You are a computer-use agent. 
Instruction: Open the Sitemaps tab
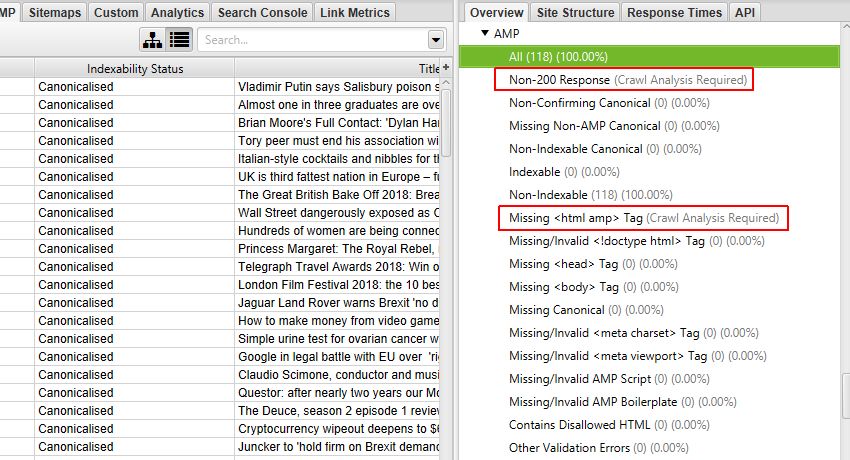pos(55,12)
